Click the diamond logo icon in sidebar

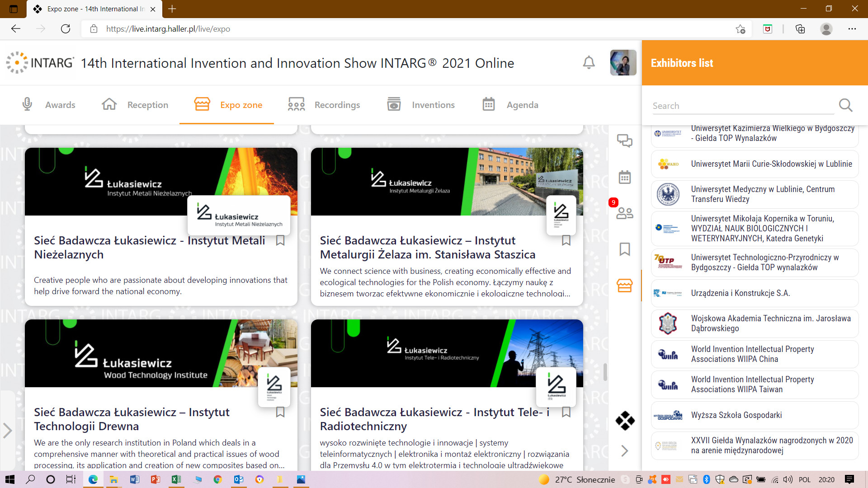pos(625,420)
